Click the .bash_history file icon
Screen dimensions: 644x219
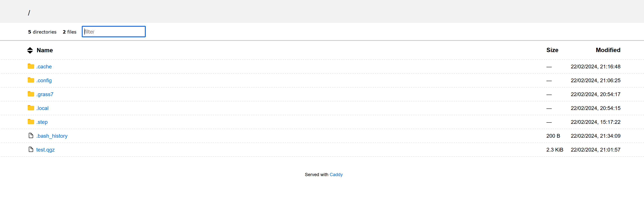(31, 136)
